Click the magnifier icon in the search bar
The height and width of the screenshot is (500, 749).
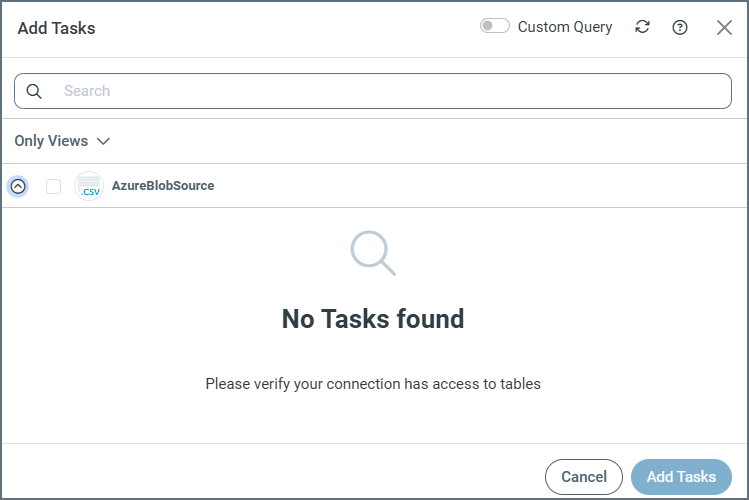point(34,91)
